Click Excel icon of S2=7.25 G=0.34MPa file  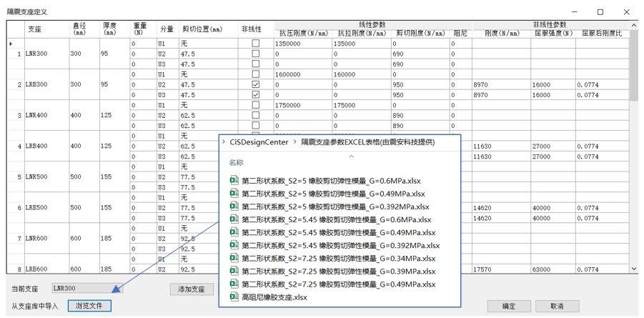tap(234, 258)
